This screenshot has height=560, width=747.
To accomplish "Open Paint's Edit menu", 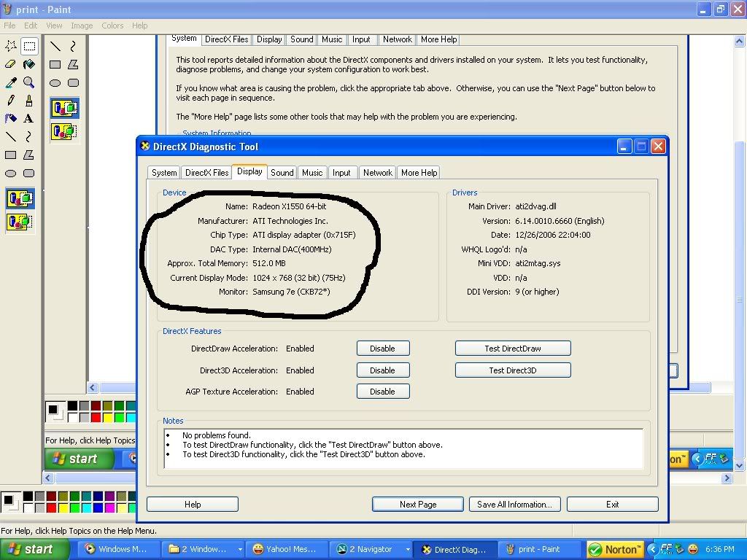I will tap(31, 26).
